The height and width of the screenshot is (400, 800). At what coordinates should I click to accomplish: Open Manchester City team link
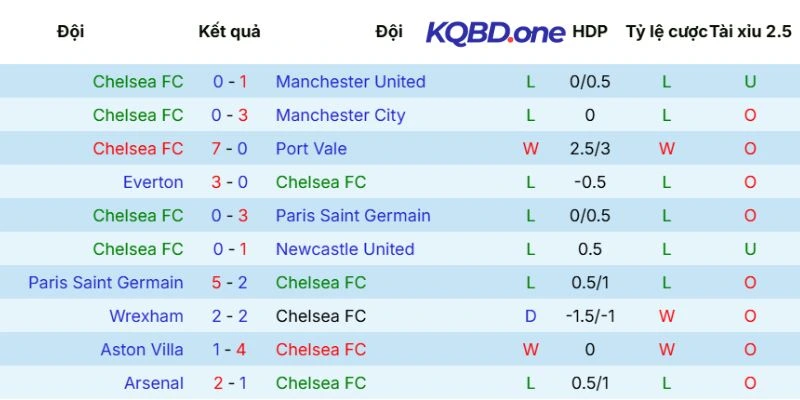(340, 115)
